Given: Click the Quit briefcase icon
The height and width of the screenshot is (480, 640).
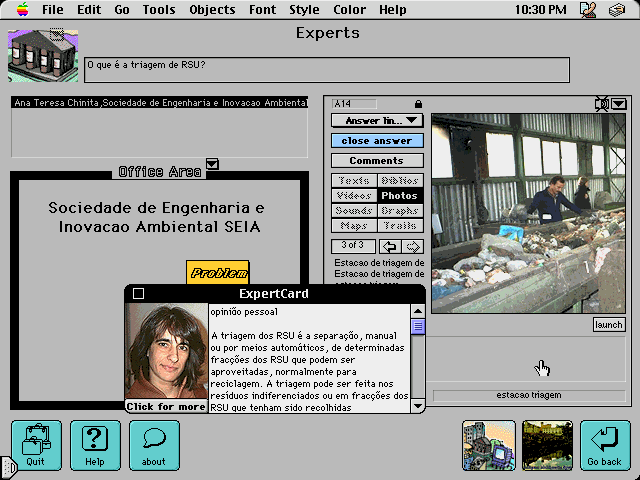Looking at the screenshot, I should [x=36, y=445].
